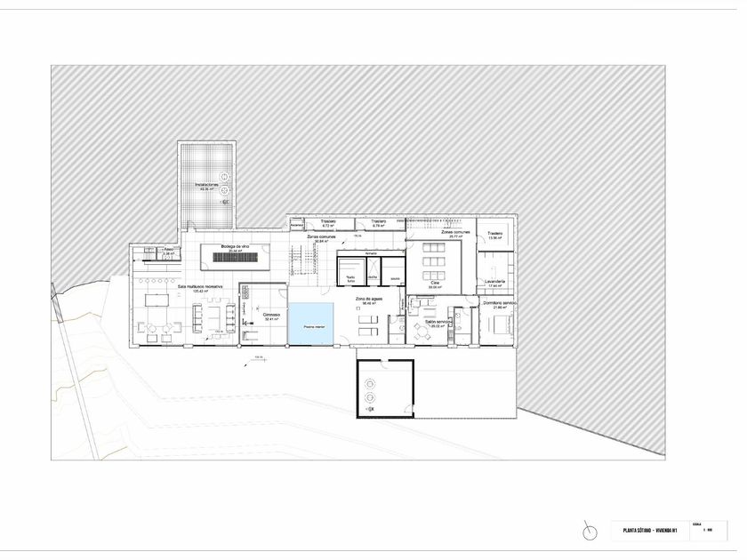Click the 'Bodega de vino' label
The image size is (747, 560).
[x=236, y=246]
